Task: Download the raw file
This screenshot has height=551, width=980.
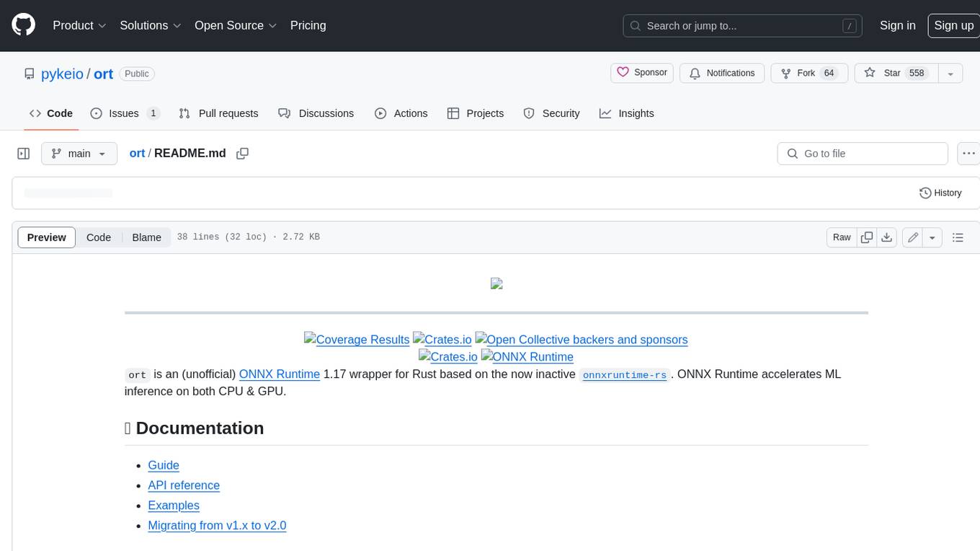Action: click(887, 237)
